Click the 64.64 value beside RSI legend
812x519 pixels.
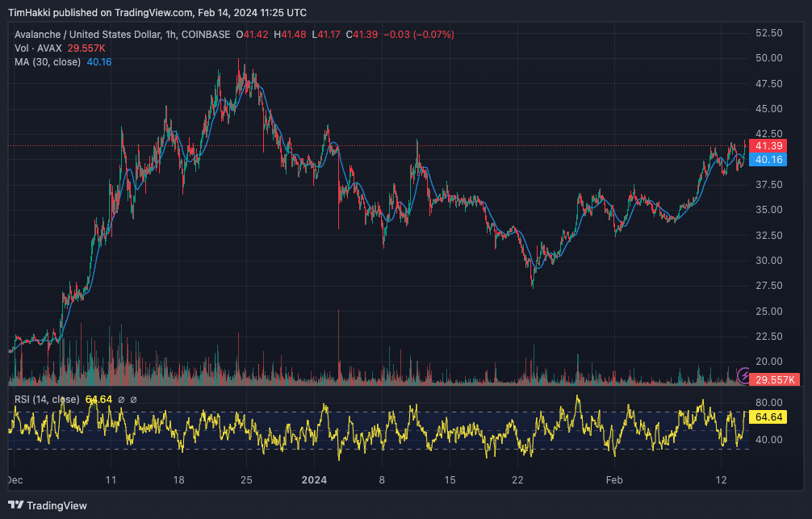pyautogui.click(x=98, y=400)
